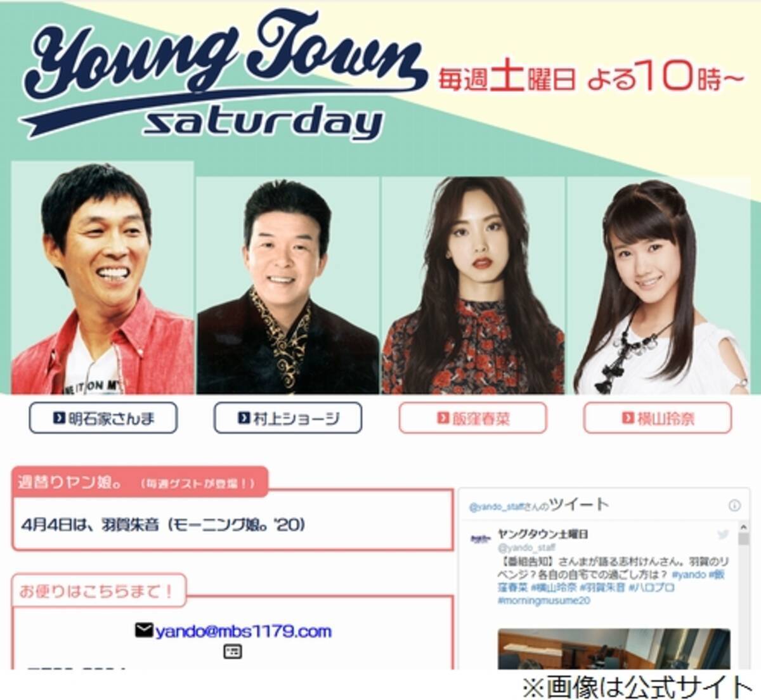Click the ヤングタウン土曜日 account avatar
Image resolution: width=761 pixels, height=700 pixels.
480,539
